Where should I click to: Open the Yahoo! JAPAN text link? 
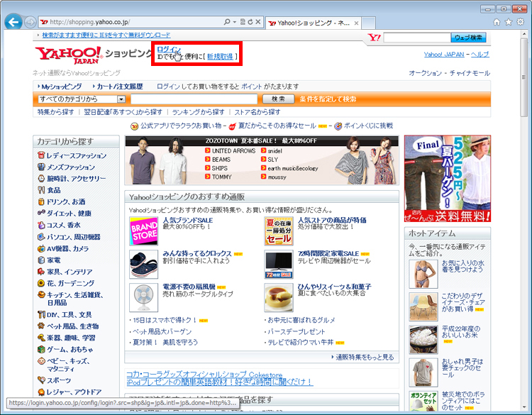pos(444,55)
